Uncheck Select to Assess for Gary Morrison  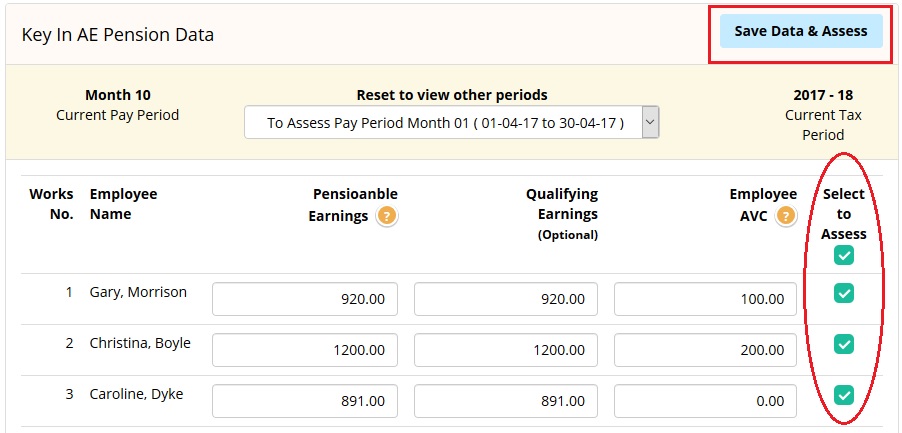[844, 293]
